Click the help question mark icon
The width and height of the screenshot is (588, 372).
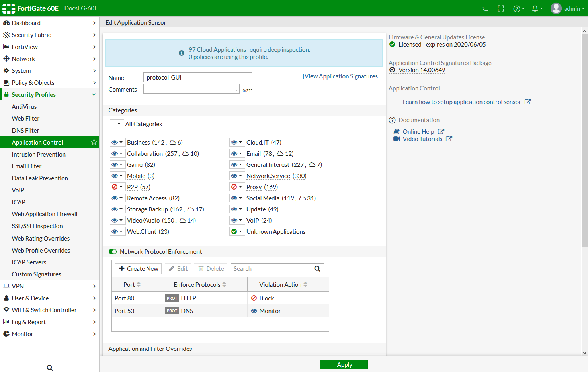517,8
